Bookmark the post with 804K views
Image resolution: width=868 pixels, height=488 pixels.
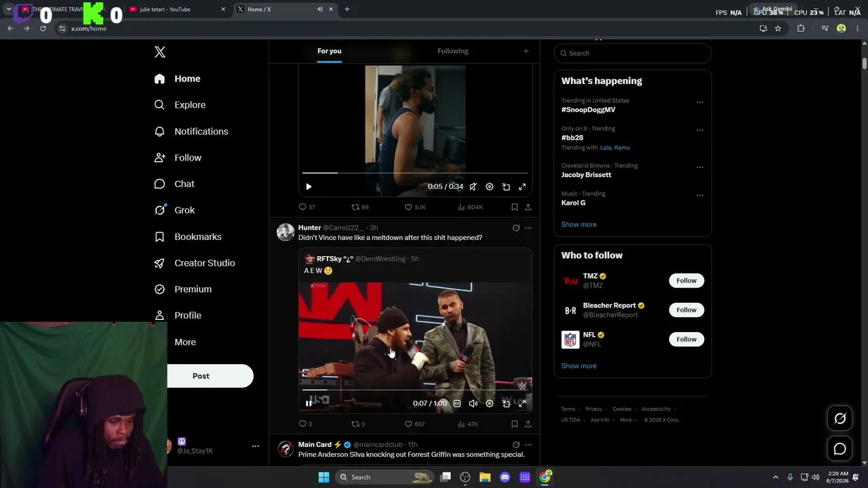pos(514,207)
